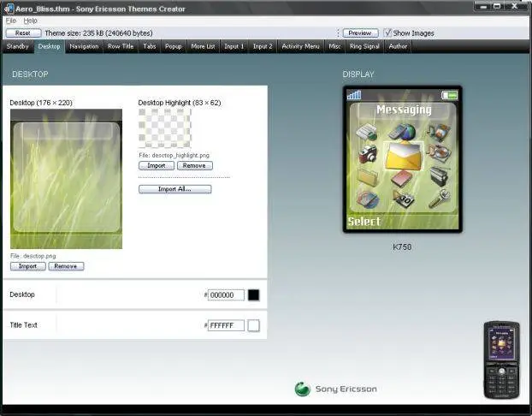Click the Desktop Highlight checkered thumbnail
The width and height of the screenshot is (532, 416).
[165, 128]
